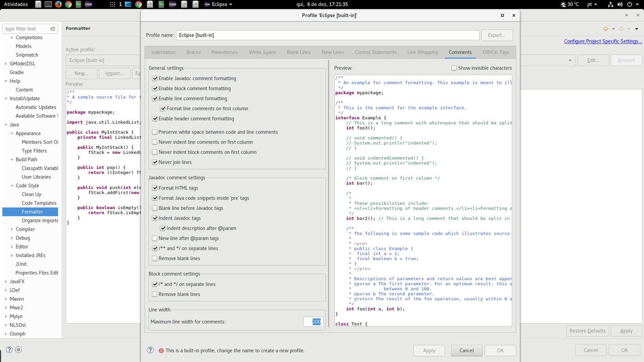
Task: Open the network status icon
Action: point(610,4)
